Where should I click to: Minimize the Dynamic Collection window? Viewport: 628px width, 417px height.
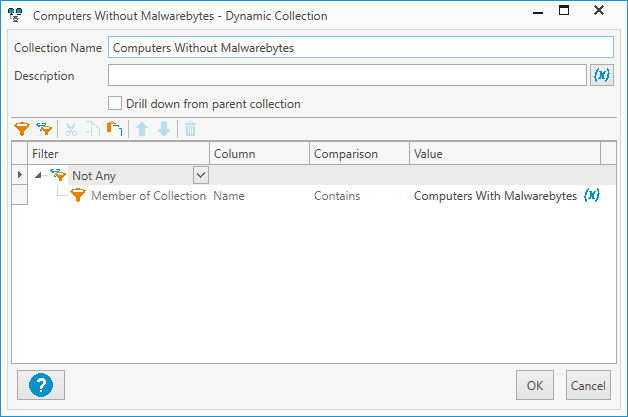pos(538,12)
